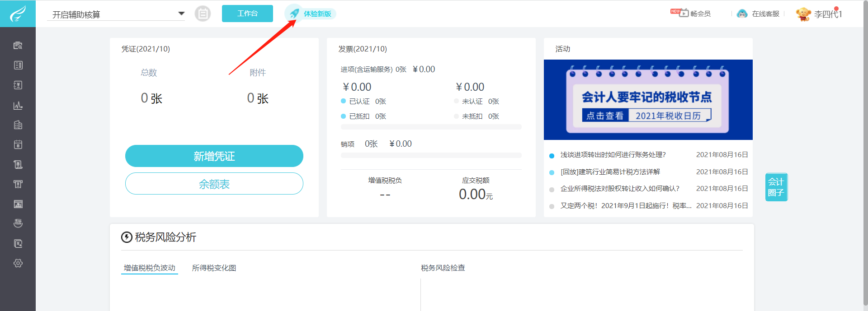
Task: Switch to the 增值税税负波动 tab
Action: (150, 268)
